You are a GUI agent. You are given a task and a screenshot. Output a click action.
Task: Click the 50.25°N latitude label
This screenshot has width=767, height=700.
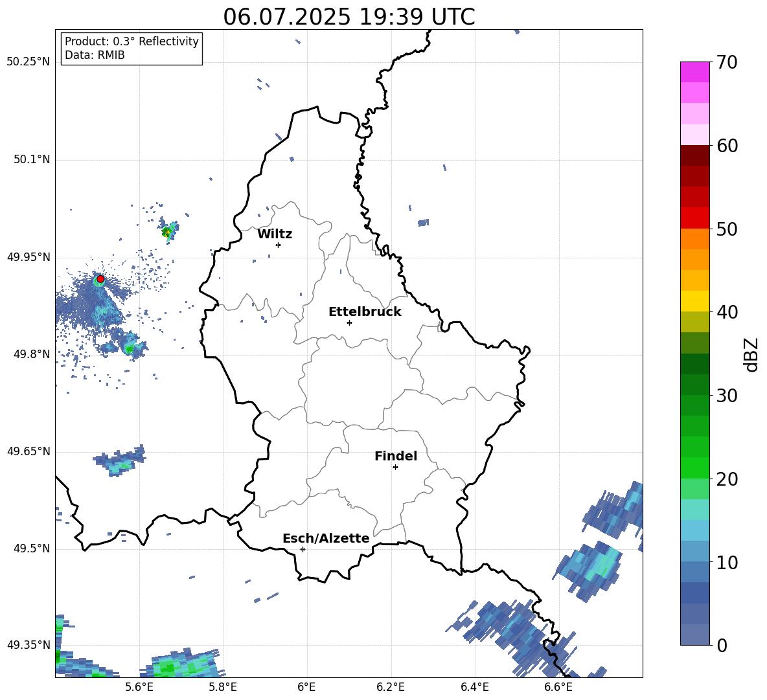click(29, 62)
